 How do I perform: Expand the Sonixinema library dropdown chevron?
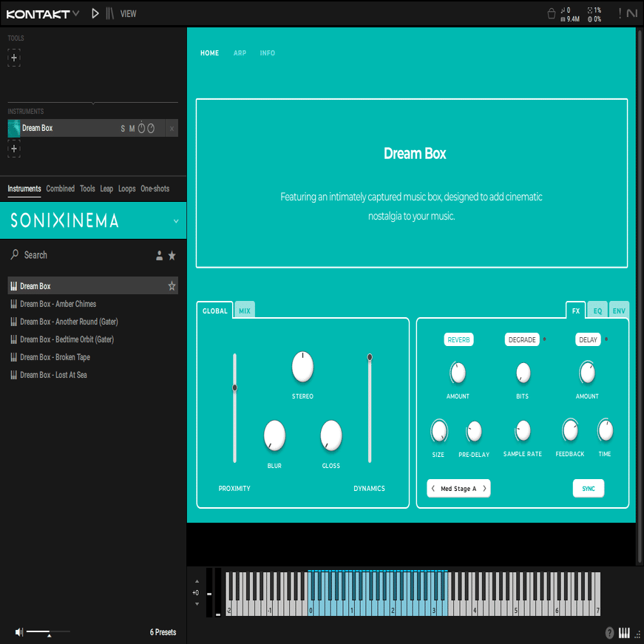176,221
